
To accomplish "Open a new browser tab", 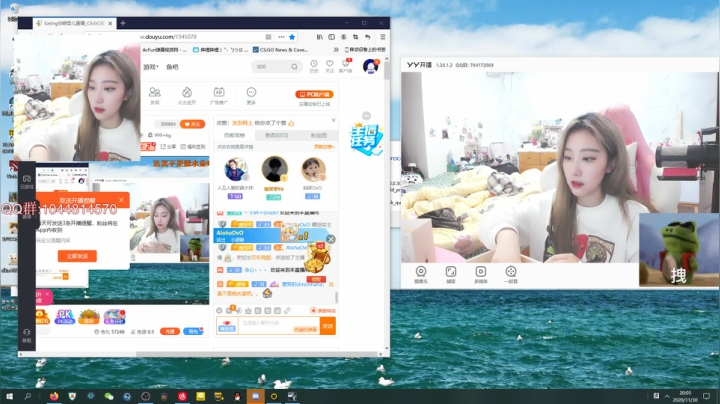I will point(123,22).
